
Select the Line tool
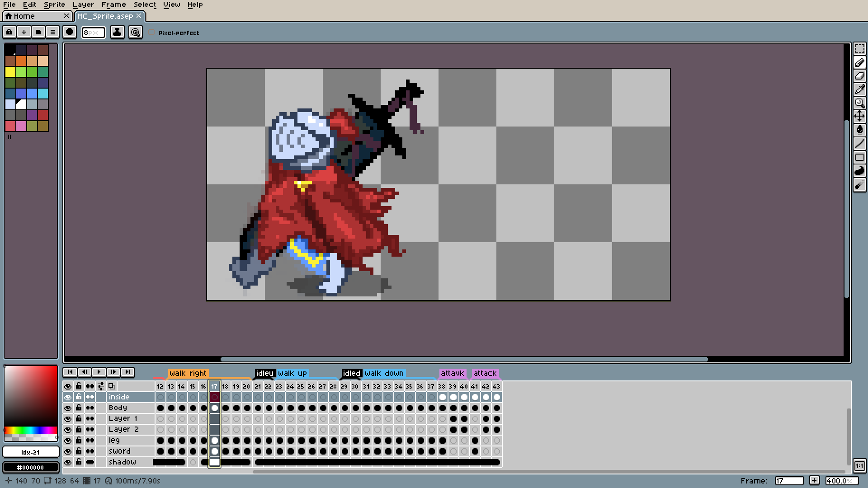(x=859, y=144)
